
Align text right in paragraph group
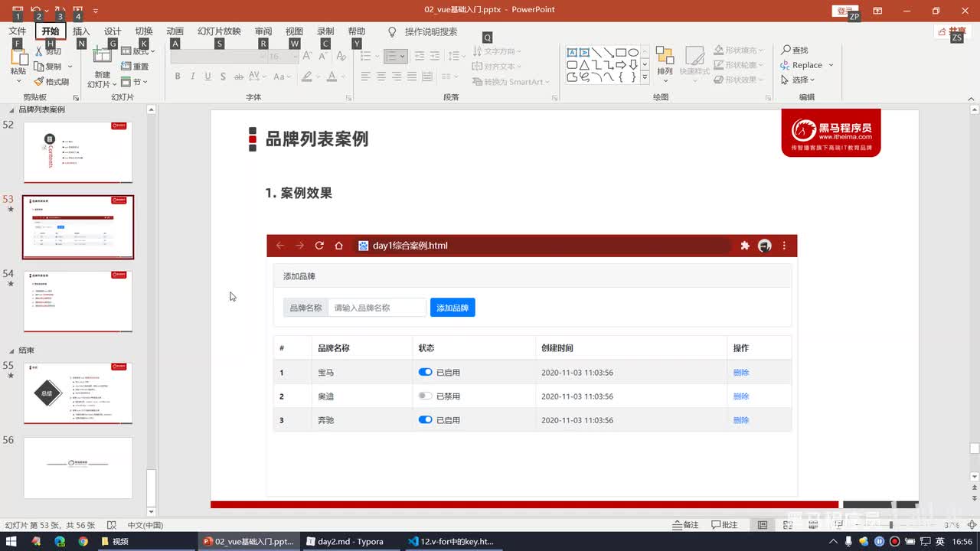(x=396, y=77)
